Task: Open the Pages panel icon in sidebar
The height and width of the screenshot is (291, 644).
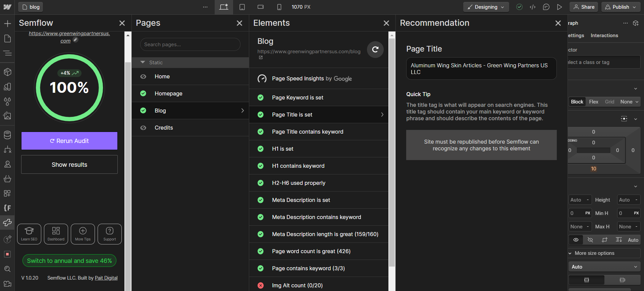Action: (x=7, y=39)
